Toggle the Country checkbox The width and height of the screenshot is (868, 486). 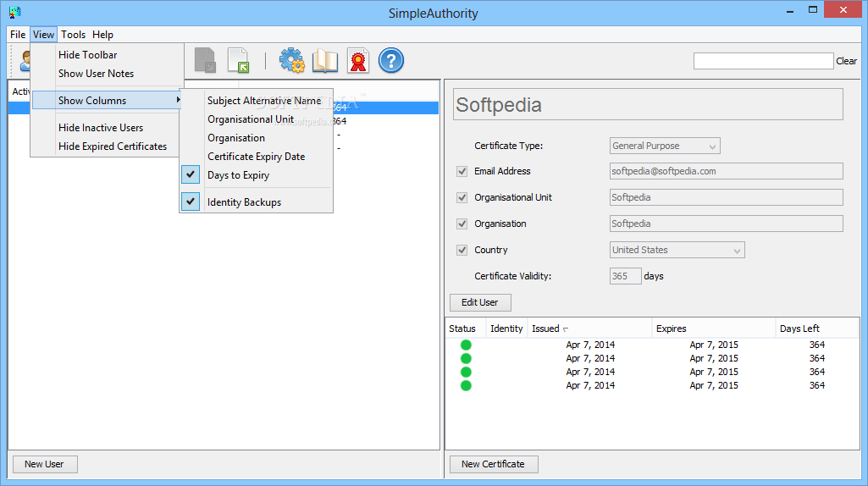pyautogui.click(x=462, y=250)
